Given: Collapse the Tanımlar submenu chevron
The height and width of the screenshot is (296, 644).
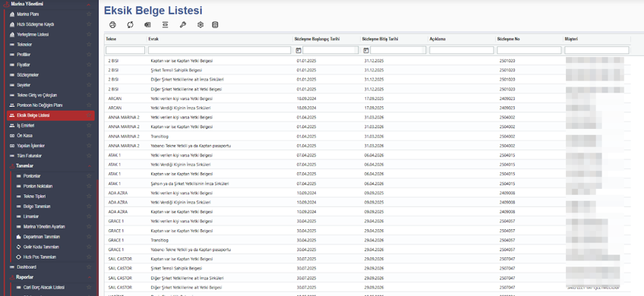Looking at the screenshot, I should (x=89, y=166).
